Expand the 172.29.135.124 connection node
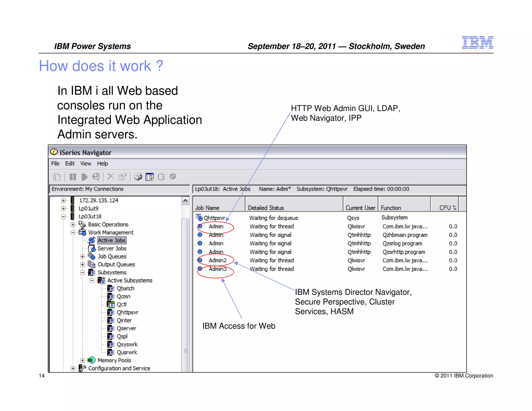Screen dimensions: 532x411 63,201
